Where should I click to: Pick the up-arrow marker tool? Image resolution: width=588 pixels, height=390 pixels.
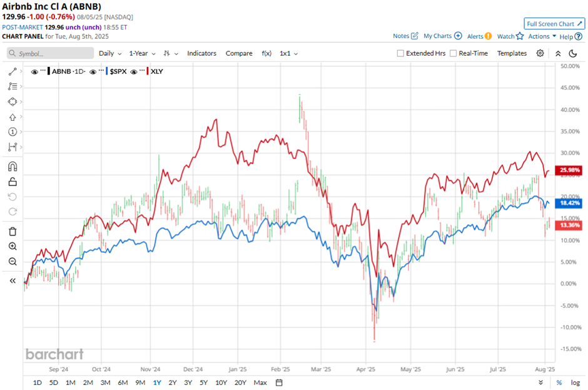(13, 117)
